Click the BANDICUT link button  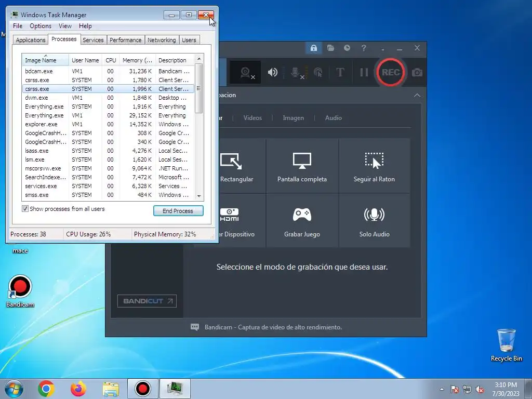coord(147,301)
